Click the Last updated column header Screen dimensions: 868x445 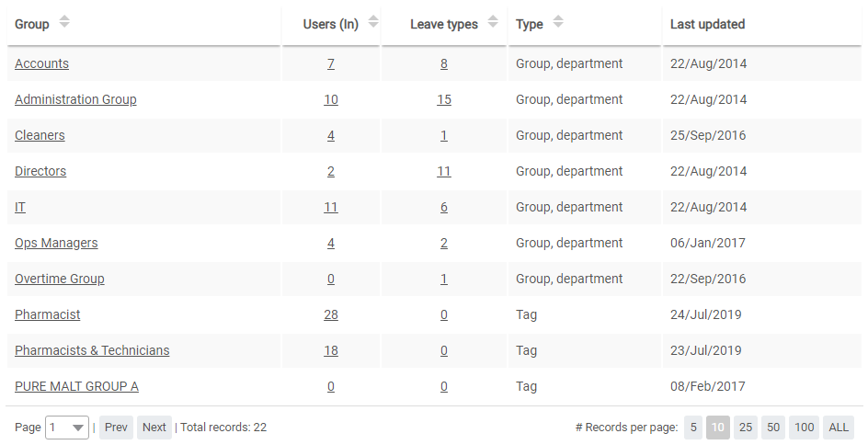[707, 24]
